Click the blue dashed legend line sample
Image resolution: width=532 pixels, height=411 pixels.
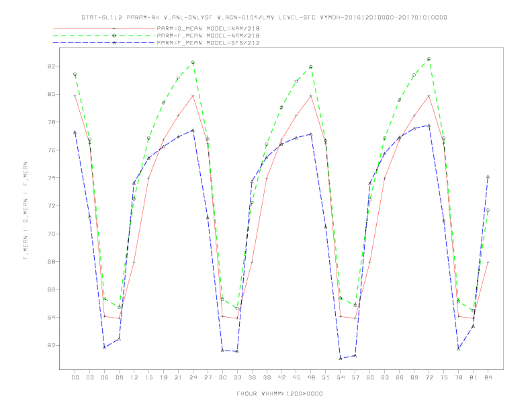(x=104, y=43)
